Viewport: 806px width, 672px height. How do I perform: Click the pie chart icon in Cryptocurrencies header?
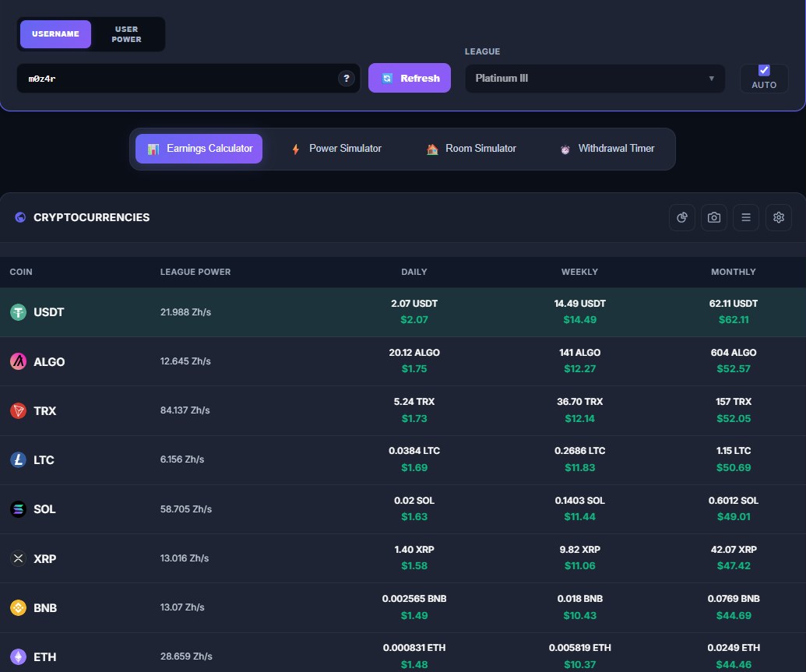pyautogui.click(x=682, y=217)
